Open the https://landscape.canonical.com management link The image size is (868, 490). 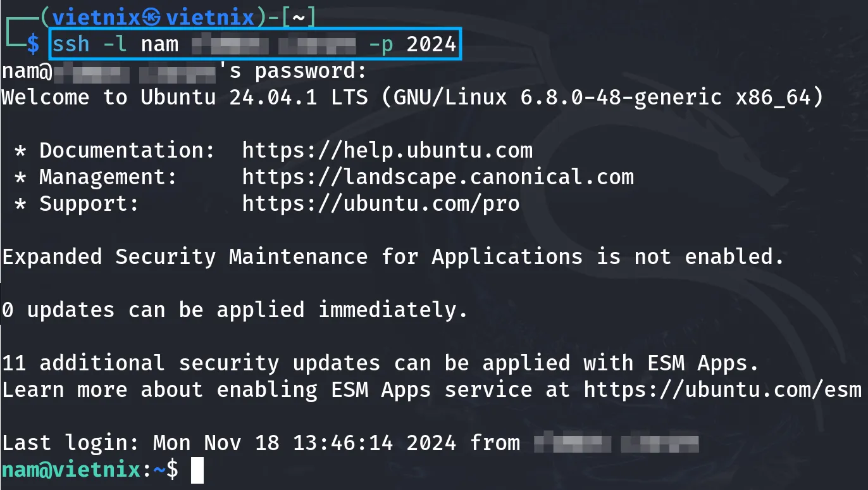point(438,177)
